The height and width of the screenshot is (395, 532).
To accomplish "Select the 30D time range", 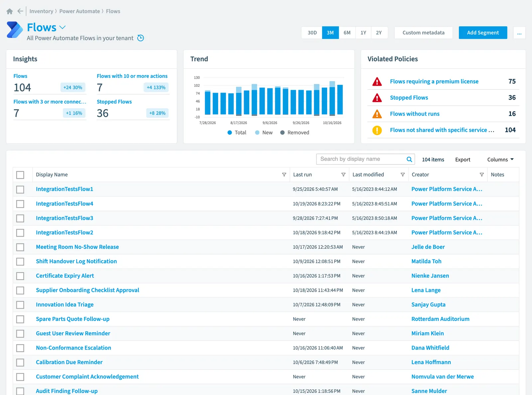I will pyautogui.click(x=312, y=33).
